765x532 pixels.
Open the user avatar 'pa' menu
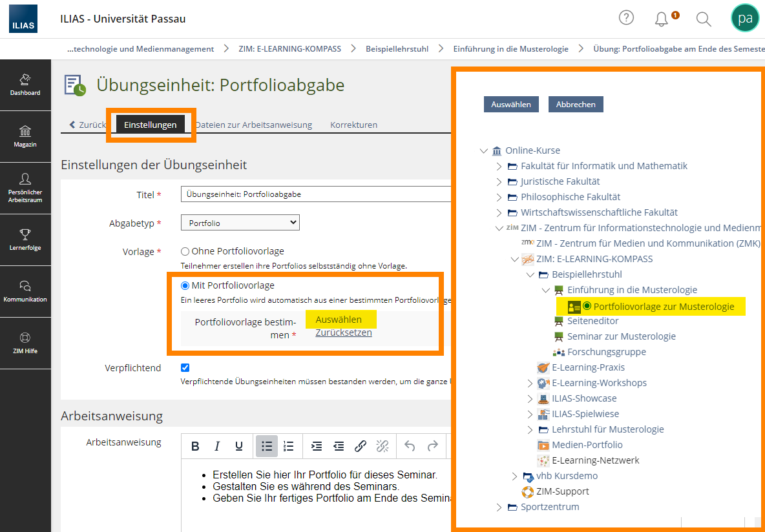click(745, 19)
